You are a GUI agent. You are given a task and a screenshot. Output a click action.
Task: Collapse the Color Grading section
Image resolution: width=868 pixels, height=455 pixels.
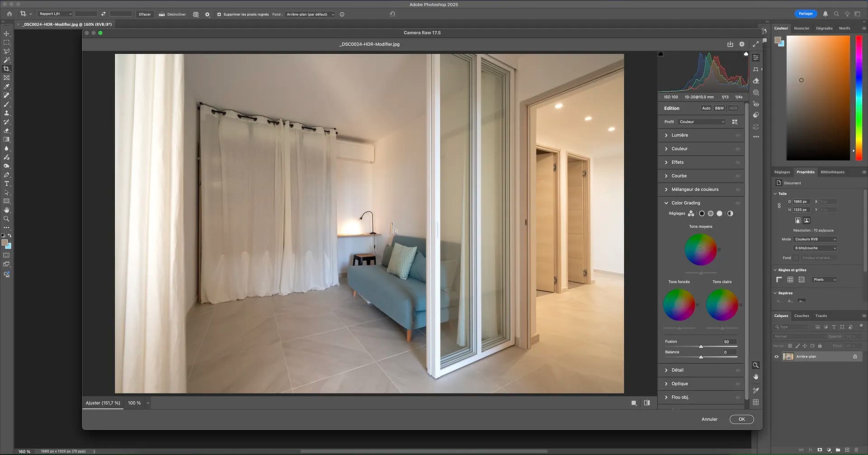coord(666,203)
